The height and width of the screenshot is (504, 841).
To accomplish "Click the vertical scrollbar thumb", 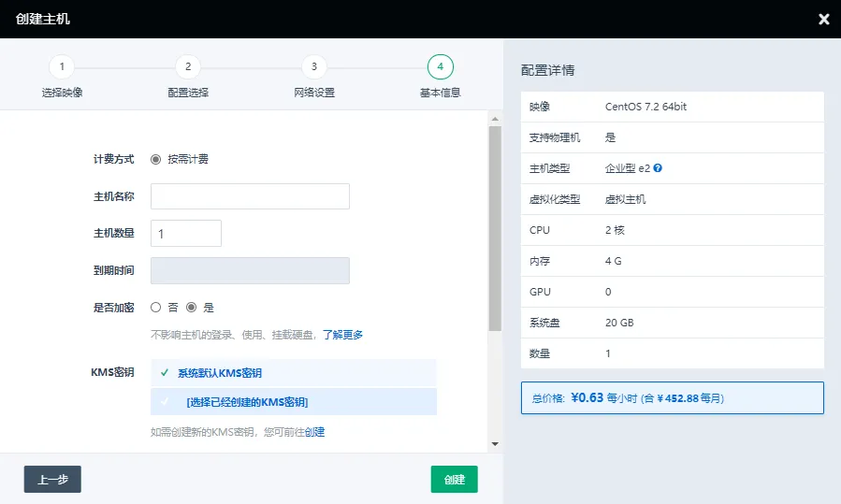I will tap(495, 229).
